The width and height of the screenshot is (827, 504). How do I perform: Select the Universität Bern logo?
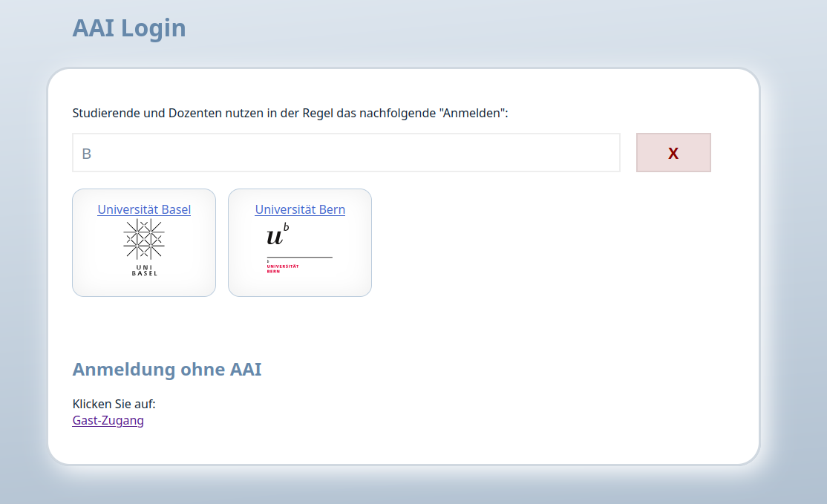click(300, 248)
